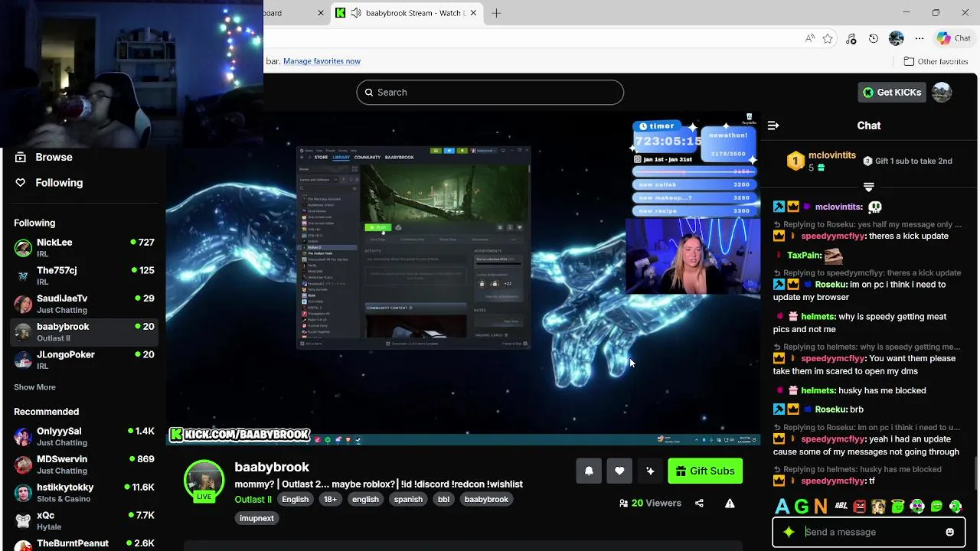
Task: Toggle the heart follow button
Action: [x=619, y=471]
